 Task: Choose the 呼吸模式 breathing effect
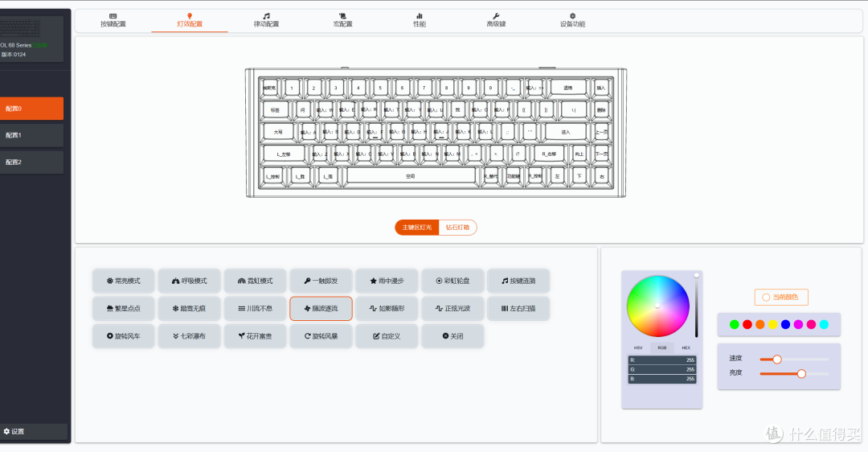pos(190,281)
